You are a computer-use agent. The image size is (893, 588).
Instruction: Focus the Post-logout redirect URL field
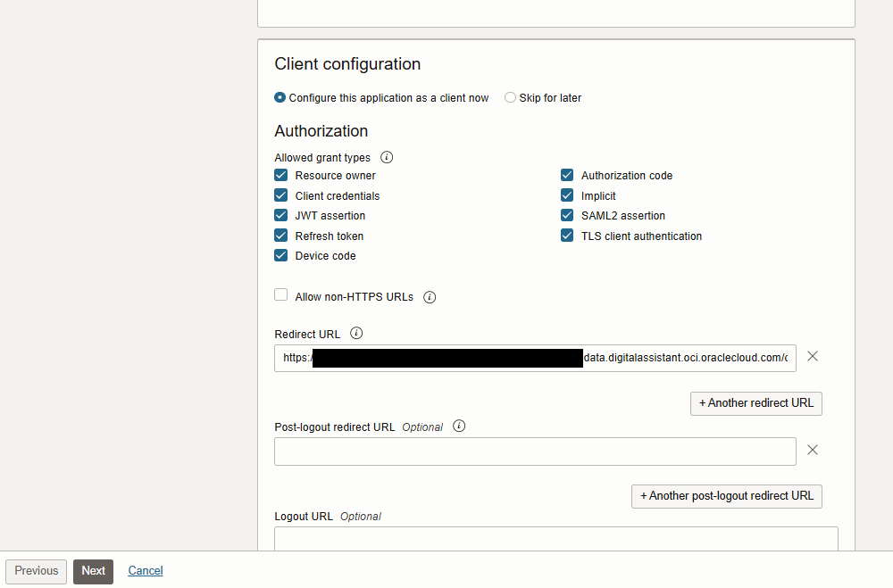pos(535,451)
